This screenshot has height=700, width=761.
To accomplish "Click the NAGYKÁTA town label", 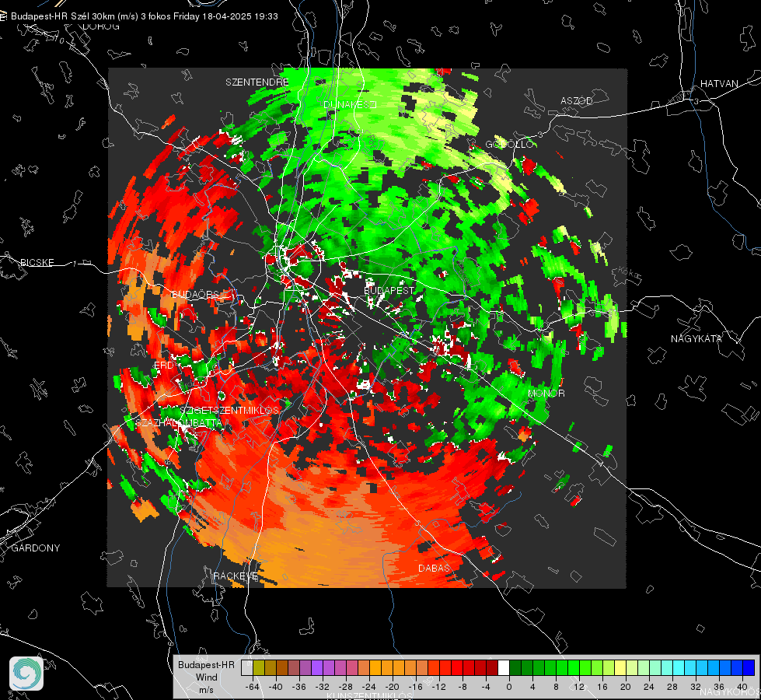I will point(696,338).
